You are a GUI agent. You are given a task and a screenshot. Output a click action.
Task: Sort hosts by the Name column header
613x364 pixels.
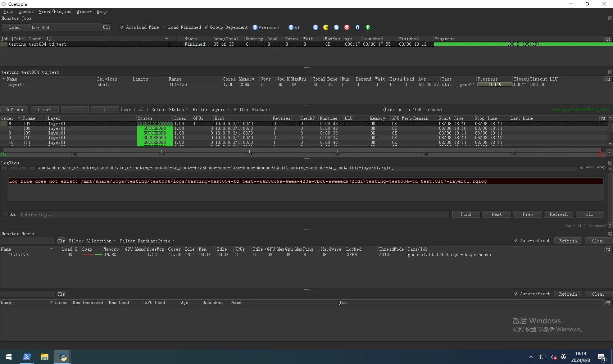point(27,249)
